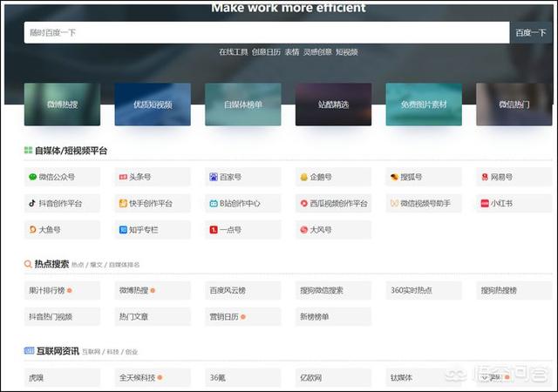Open the 亿欧网 link
This screenshot has height=392, width=558.
333,377
